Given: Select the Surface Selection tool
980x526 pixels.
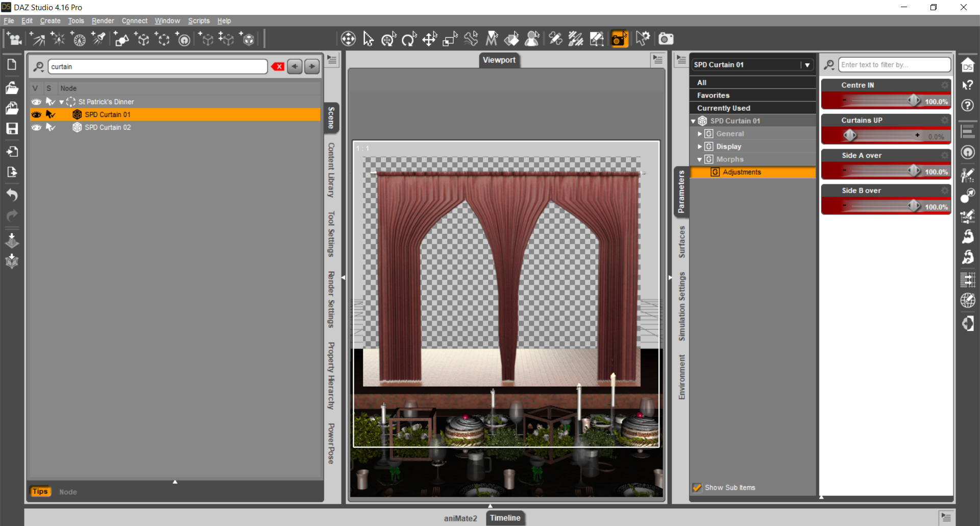Looking at the screenshot, I should [x=512, y=39].
